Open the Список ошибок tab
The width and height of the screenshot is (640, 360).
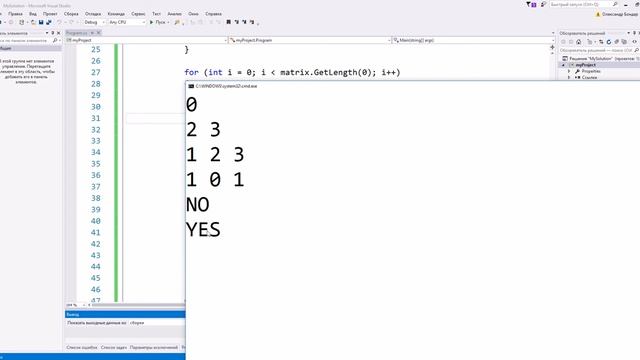point(82,347)
